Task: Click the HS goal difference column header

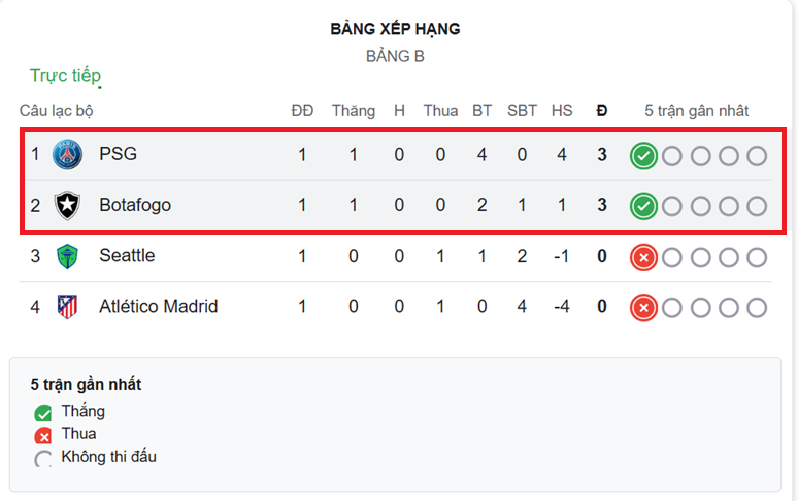Action: (x=562, y=111)
